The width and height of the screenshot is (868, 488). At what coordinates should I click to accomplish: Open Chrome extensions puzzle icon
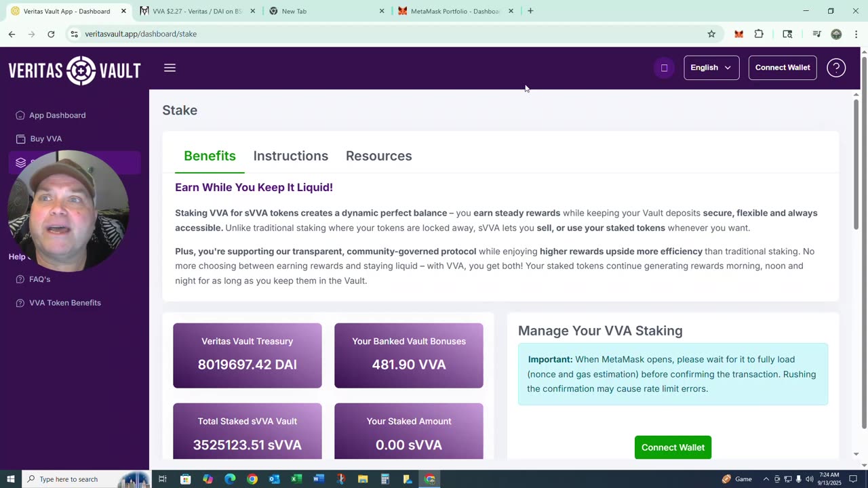(x=759, y=34)
